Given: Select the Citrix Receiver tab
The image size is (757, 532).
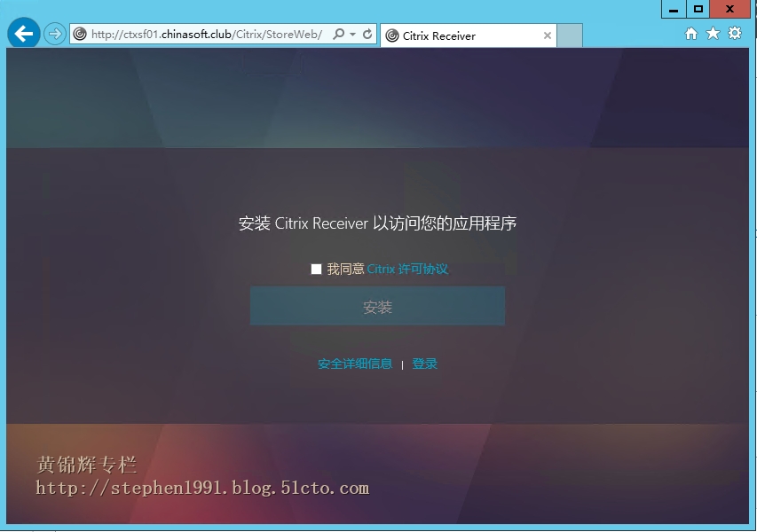Looking at the screenshot, I should pyautogui.click(x=469, y=35).
